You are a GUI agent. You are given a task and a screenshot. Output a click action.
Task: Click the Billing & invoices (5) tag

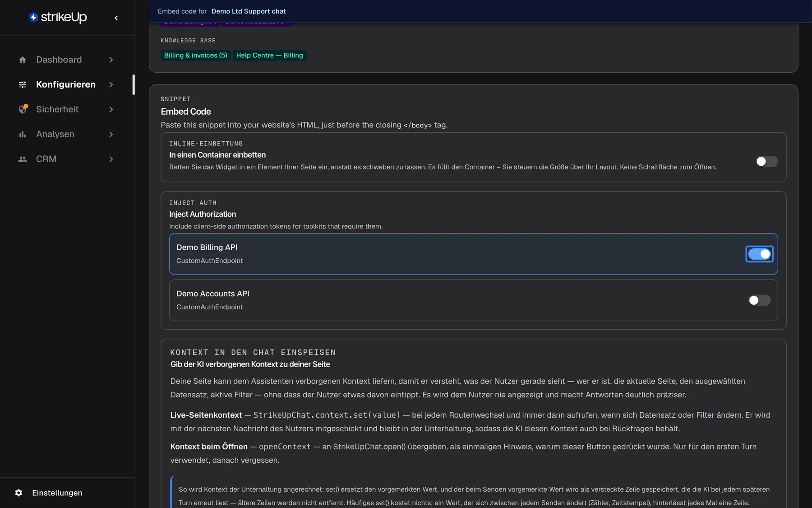[x=195, y=55]
